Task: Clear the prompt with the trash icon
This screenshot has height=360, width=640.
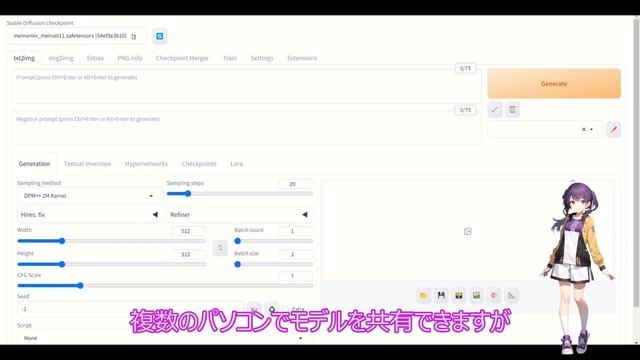Action: click(x=512, y=109)
